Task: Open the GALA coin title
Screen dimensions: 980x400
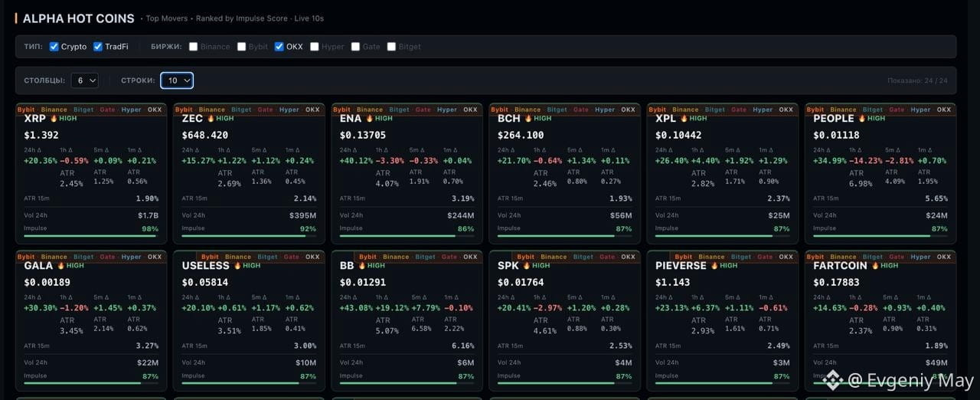Action: coord(38,266)
